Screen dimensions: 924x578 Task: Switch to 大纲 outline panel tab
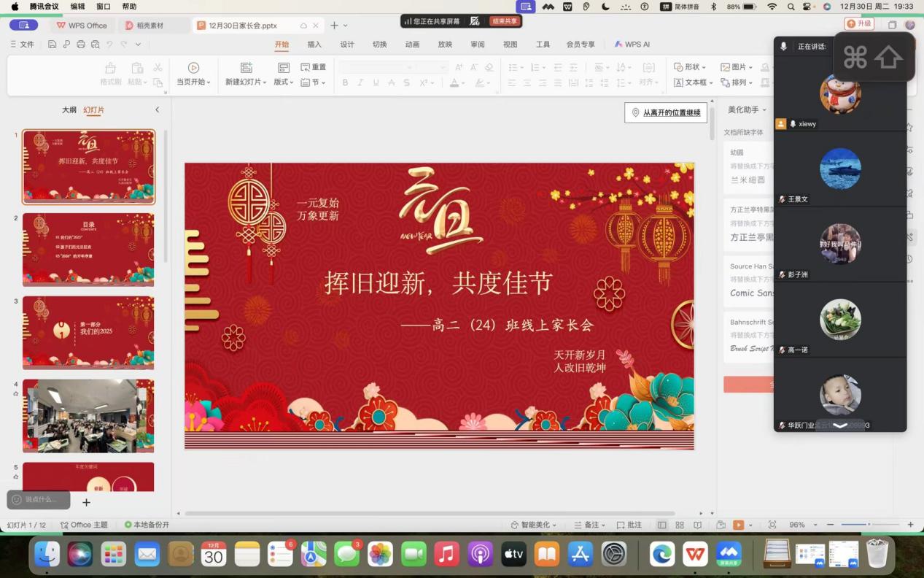click(69, 110)
